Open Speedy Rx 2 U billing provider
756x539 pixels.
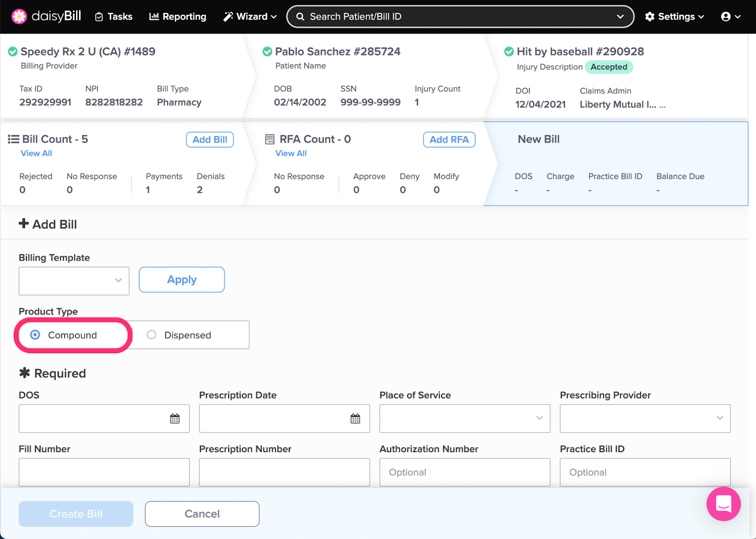[x=88, y=52]
